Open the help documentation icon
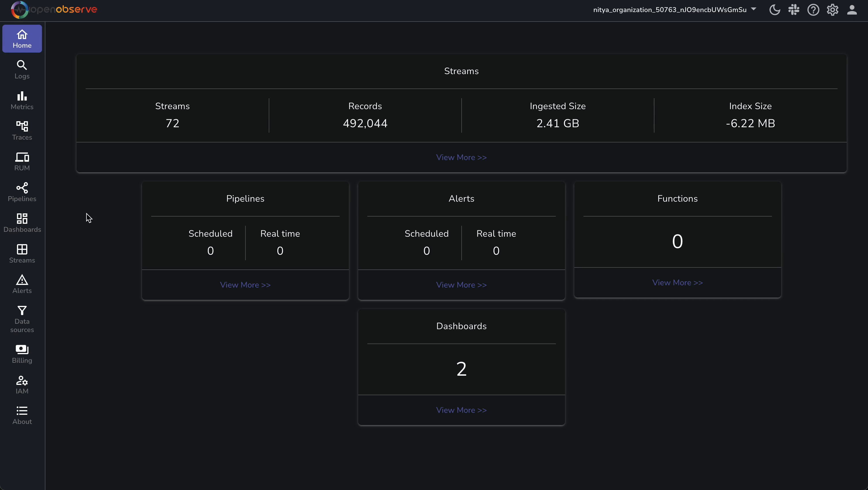Image resolution: width=868 pixels, height=490 pixels. [x=813, y=10]
